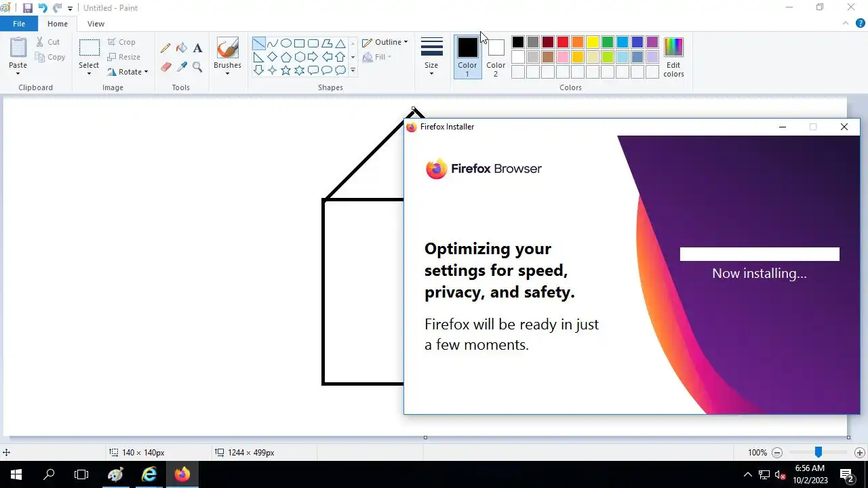Image resolution: width=868 pixels, height=488 pixels.
Task: Choose the Five-point star shape
Action: [x=285, y=70]
